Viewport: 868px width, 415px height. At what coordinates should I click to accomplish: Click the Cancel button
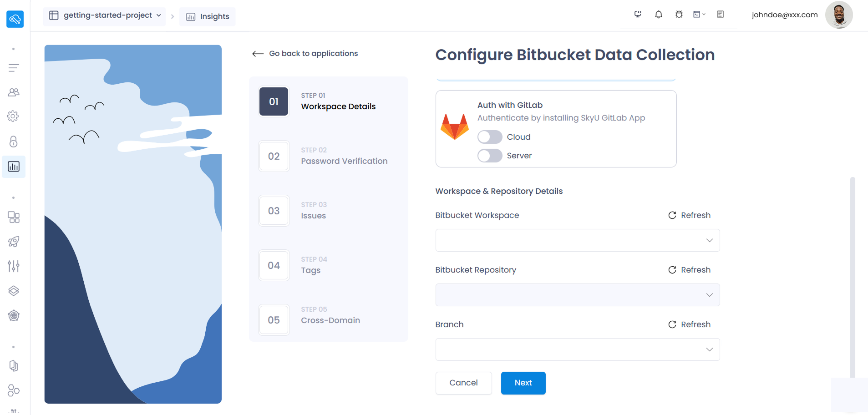(463, 383)
